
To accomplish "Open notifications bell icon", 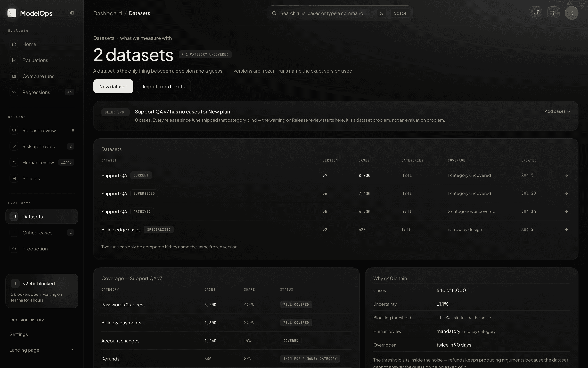I will point(536,13).
